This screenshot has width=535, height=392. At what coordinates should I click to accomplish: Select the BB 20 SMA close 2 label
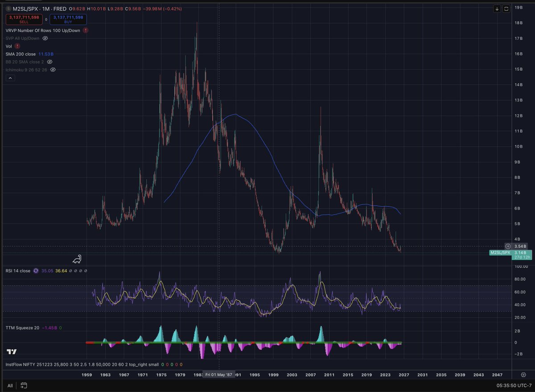(x=25, y=62)
